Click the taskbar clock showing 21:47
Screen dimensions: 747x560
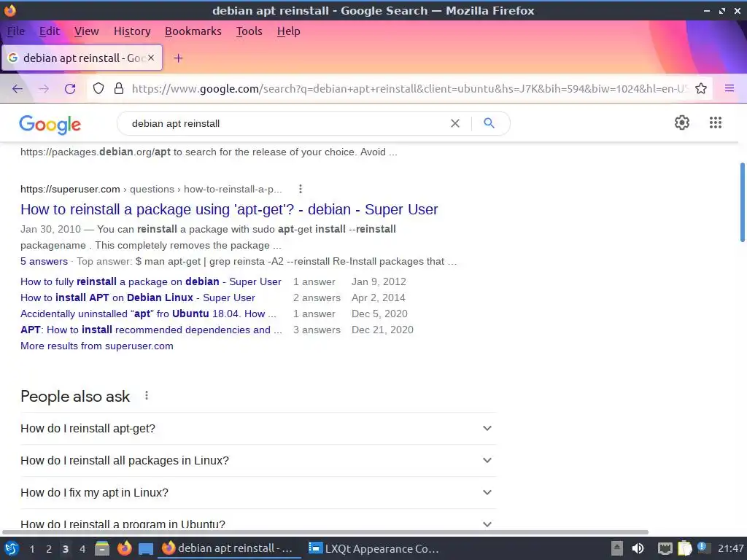(731, 548)
